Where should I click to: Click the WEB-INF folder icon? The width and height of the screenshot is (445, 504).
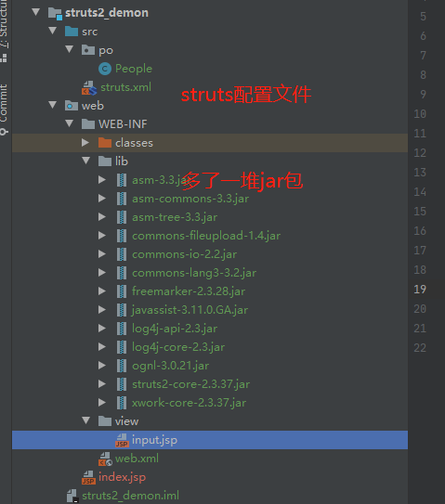(88, 124)
